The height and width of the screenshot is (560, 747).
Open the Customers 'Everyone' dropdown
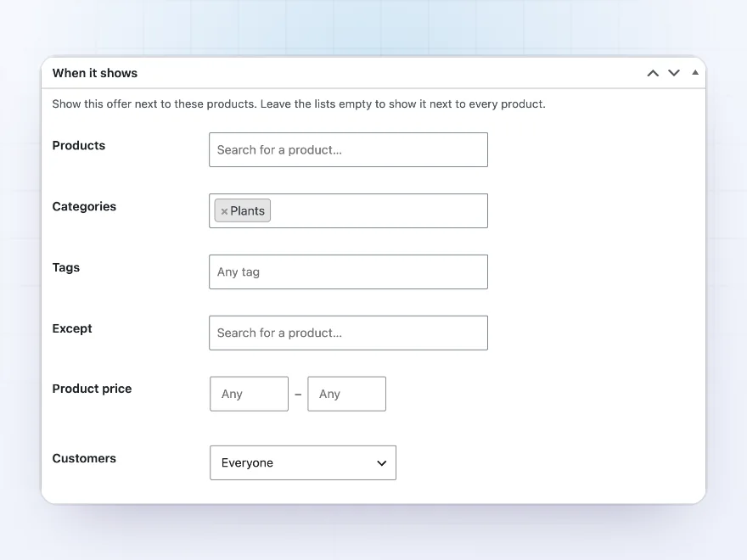pyautogui.click(x=303, y=463)
